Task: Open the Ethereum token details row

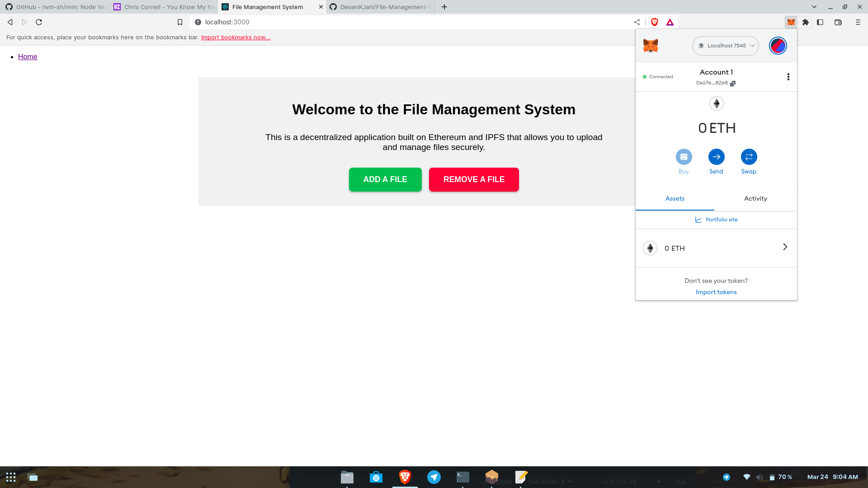Action: click(x=716, y=248)
